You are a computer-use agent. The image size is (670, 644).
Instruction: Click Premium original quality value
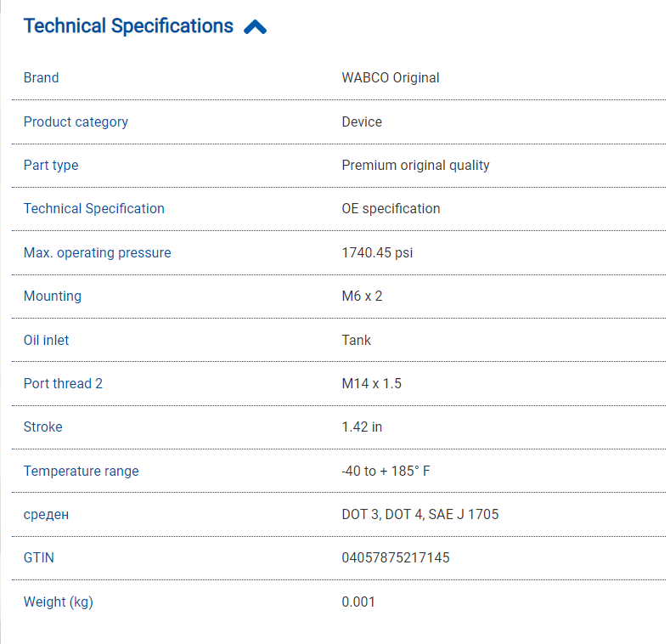coord(415,166)
